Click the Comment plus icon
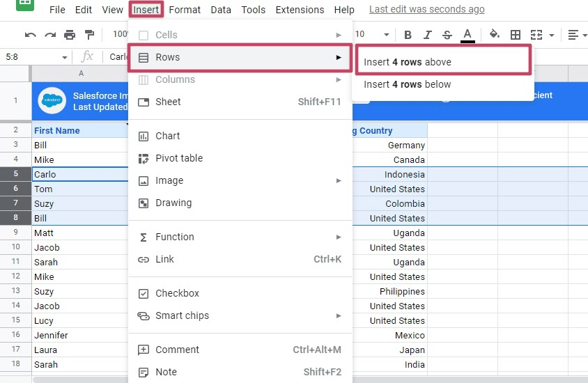The width and height of the screenshot is (588, 383). point(144,350)
